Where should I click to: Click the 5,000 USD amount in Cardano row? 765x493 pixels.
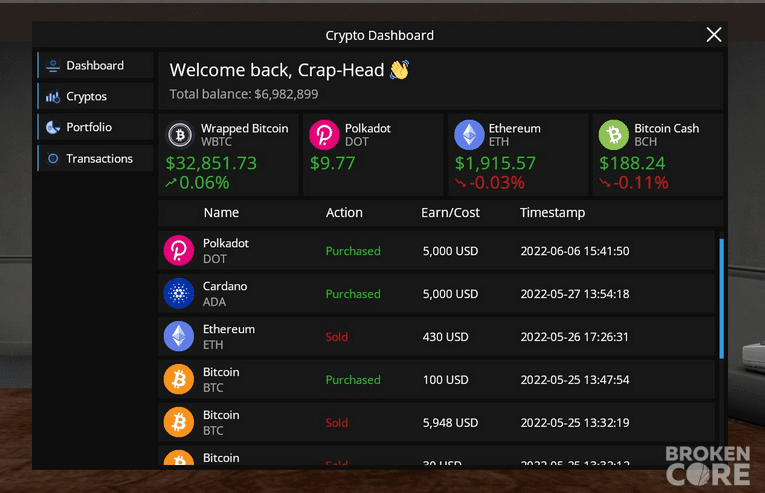coord(450,294)
